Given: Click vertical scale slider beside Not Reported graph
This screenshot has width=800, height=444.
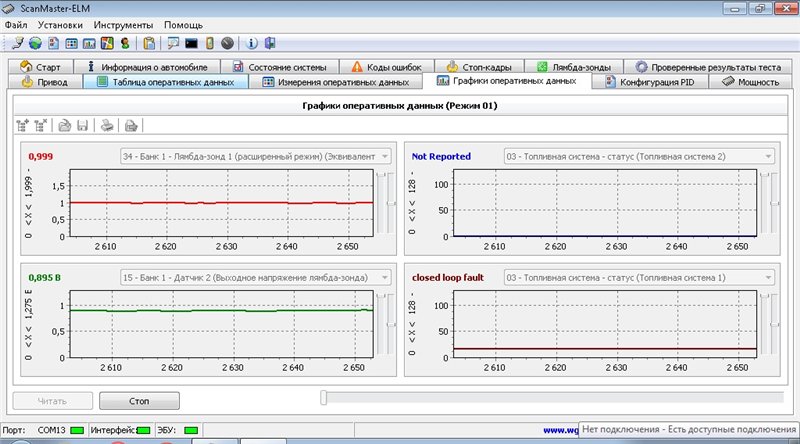Looking at the screenshot, I should click(774, 203).
